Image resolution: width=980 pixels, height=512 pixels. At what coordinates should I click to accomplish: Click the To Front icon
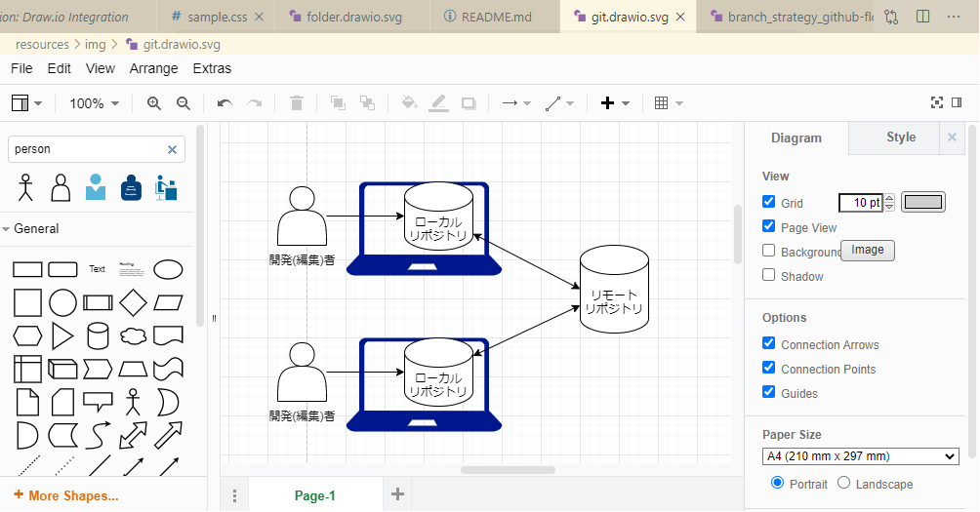(x=338, y=103)
